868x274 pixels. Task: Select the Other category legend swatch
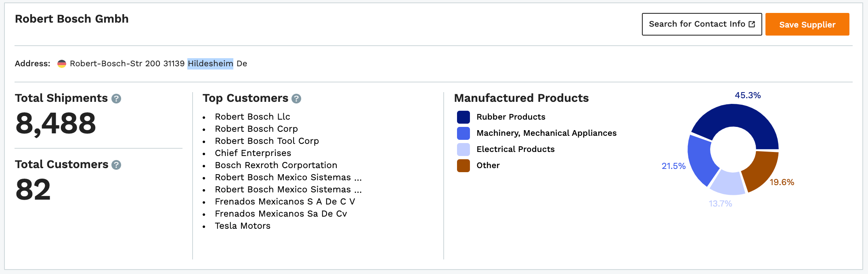[x=463, y=166]
